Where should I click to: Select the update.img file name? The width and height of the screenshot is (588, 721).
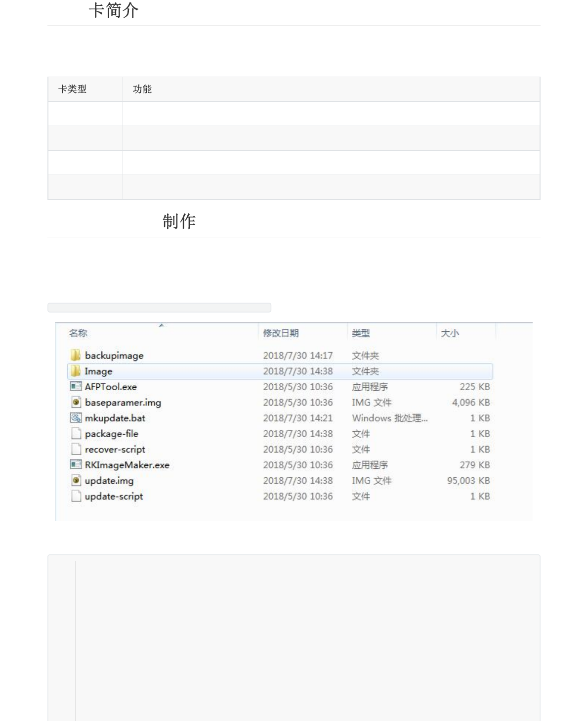coord(109,481)
